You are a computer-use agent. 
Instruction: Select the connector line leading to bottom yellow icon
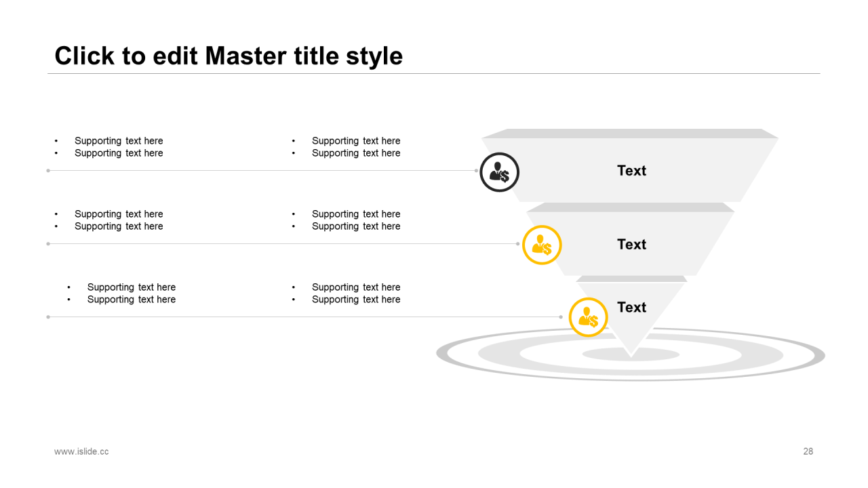pos(304,317)
